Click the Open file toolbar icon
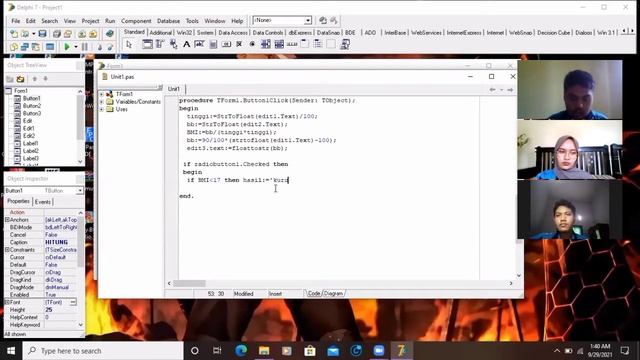The width and height of the screenshot is (640, 360). coord(25,33)
